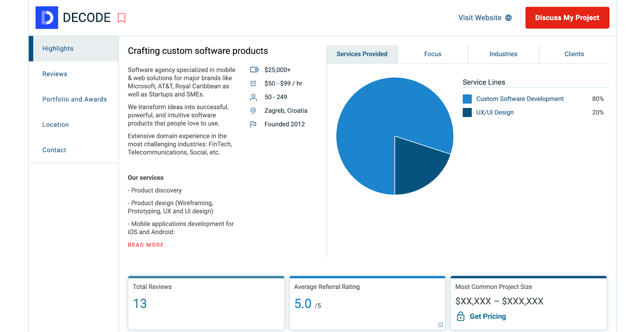
Task: Click the Get Pricing link
Action: click(x=487, y=316)
